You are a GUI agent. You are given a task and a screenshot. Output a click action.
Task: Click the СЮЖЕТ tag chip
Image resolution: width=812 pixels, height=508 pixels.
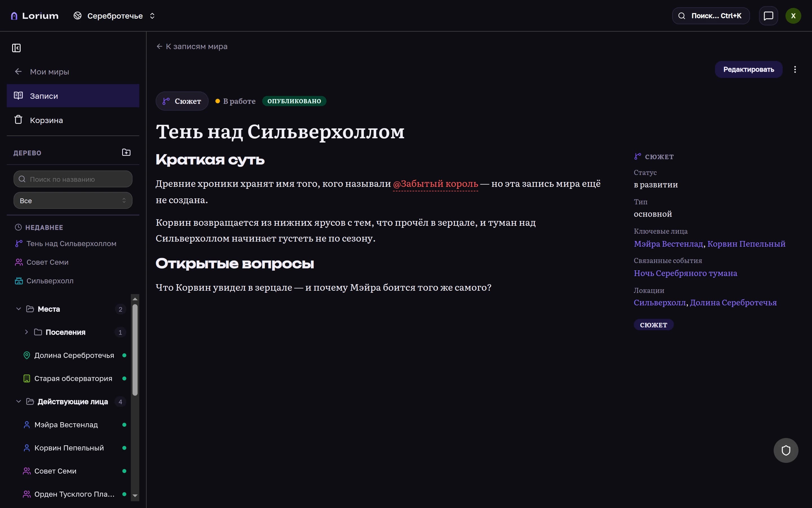point(653,325)
